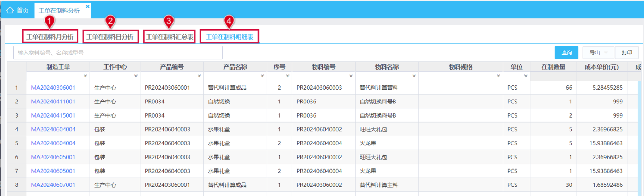644x196 pixels.
Task: Sort by 成本单价(元) column header
Action: 602,67
